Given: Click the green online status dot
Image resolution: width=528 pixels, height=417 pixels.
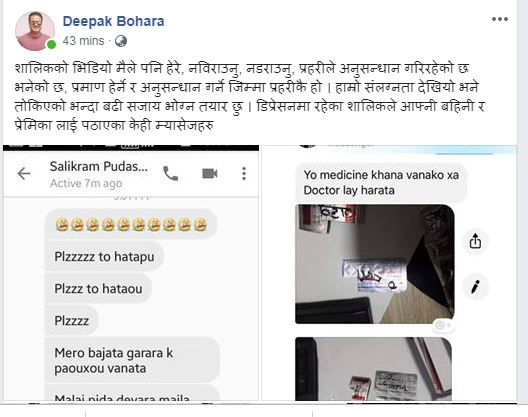Looking at the screenshot, I should (51, 44).
